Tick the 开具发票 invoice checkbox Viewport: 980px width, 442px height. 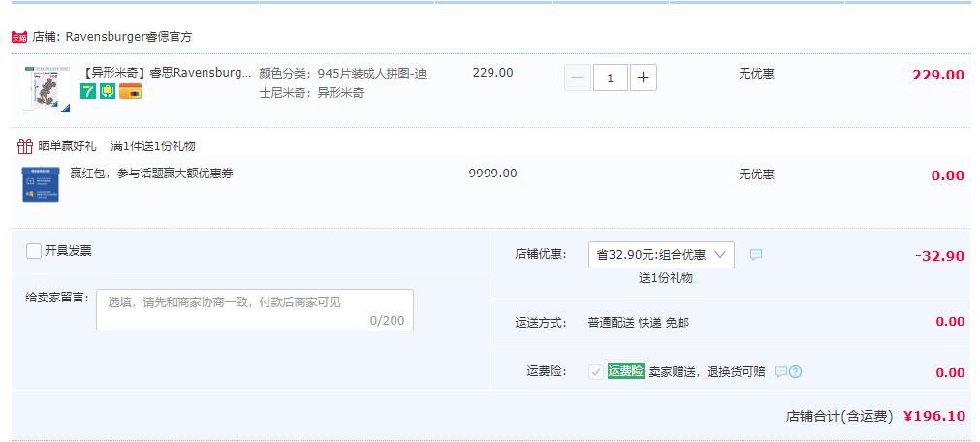point(34,251)
